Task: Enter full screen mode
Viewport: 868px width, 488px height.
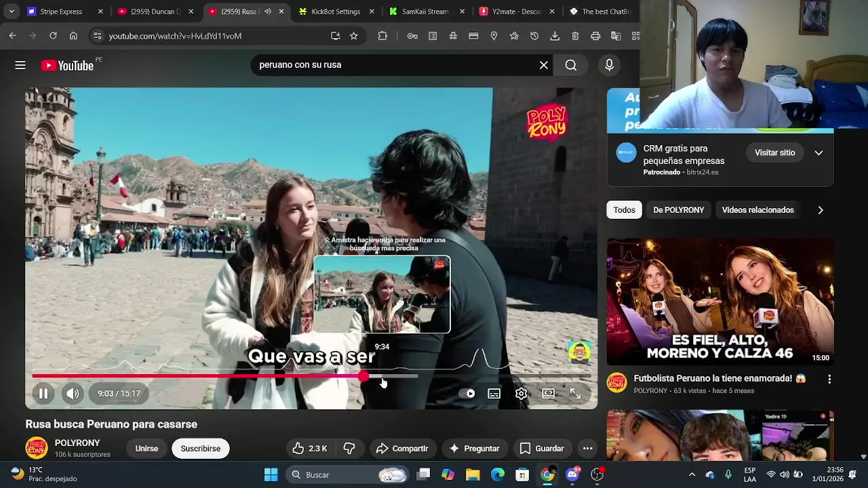Action: pos(575,393)
